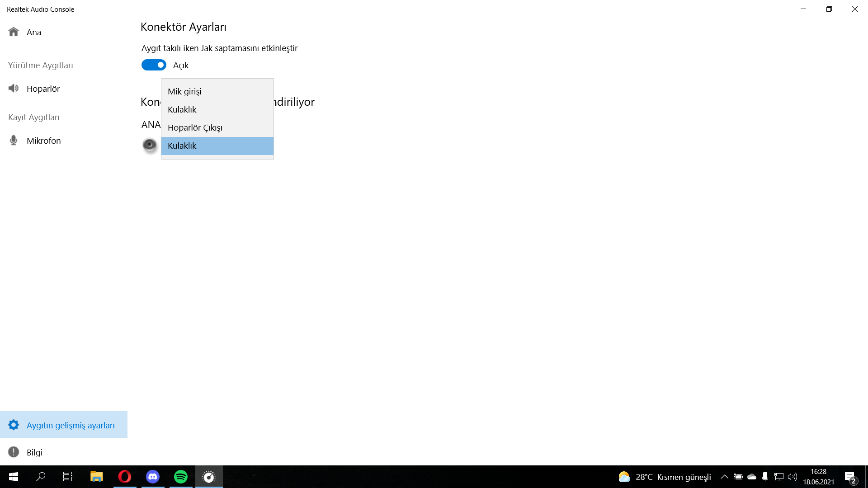The width and height of the screenshot is (868, 488).
Task: Open Discord from the taskbar
Action: pyautogui.click(x=153, y=477)
